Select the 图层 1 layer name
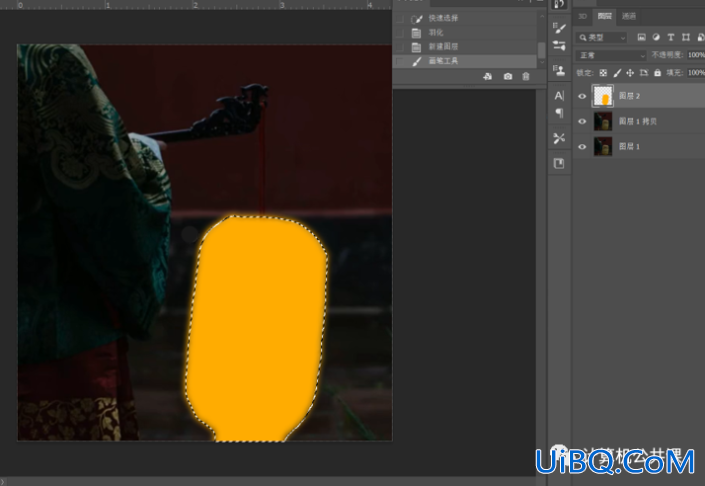This screenshot has height=486, width=705. click(629, 147)
